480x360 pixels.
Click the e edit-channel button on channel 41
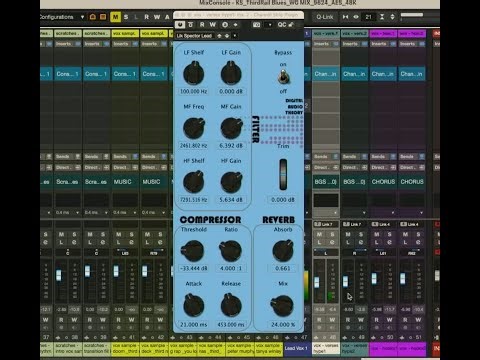coord(132,242)
